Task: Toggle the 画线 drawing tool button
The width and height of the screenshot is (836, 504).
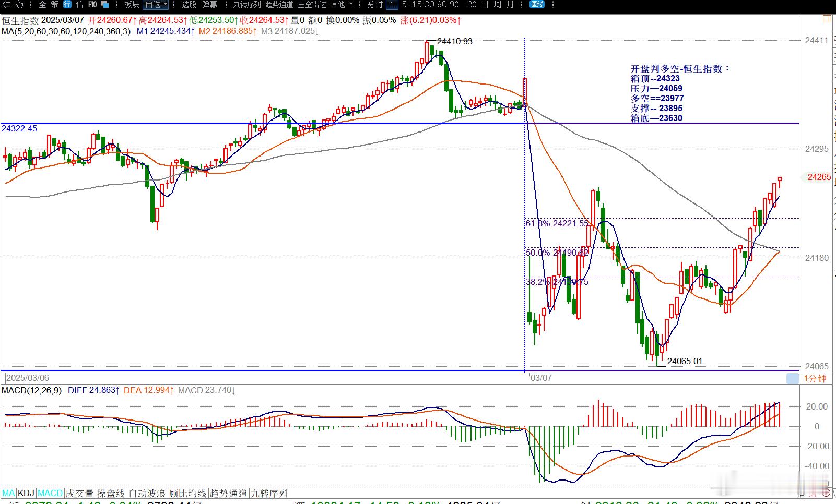Action: pos(537,5)
